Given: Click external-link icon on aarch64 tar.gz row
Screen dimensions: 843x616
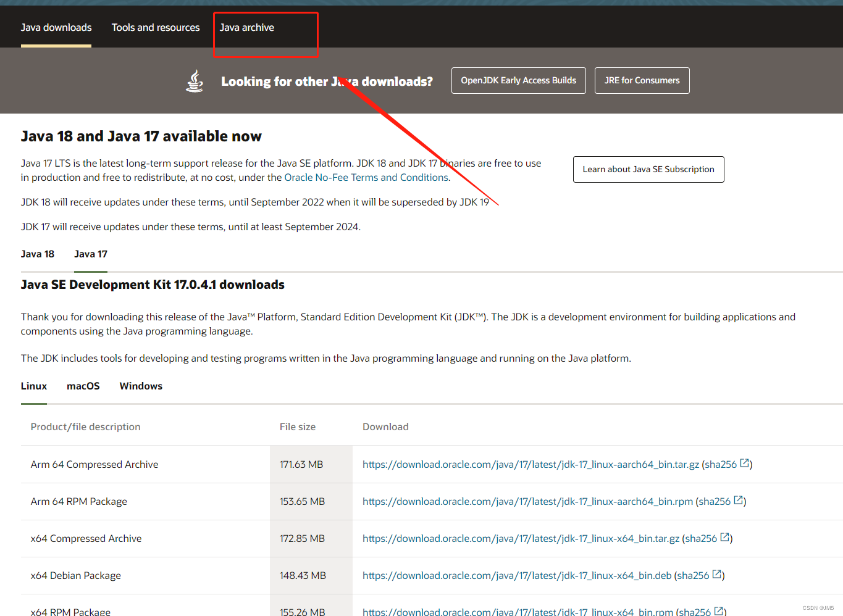Looking at the screenshot, I should (x=745, y=463).
